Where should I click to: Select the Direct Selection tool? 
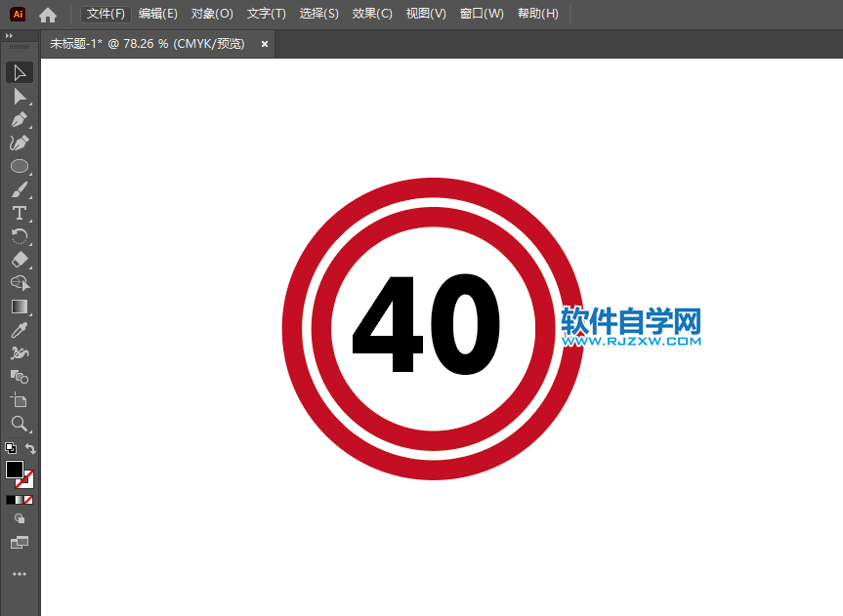[x=20, y=96]
